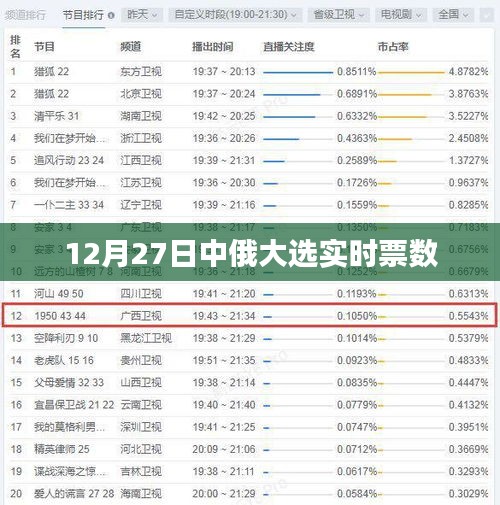Select the 节目排行 tab
Viewport: 500px width, 505px height.
pos(83,15)
